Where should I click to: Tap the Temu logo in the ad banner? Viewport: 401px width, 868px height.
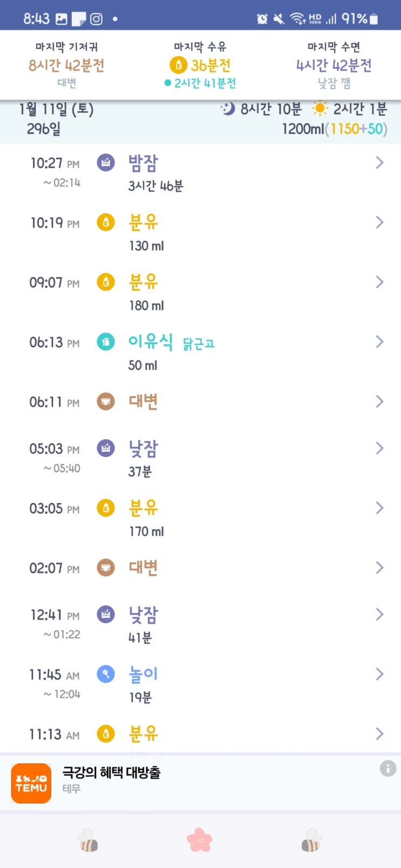31,783
